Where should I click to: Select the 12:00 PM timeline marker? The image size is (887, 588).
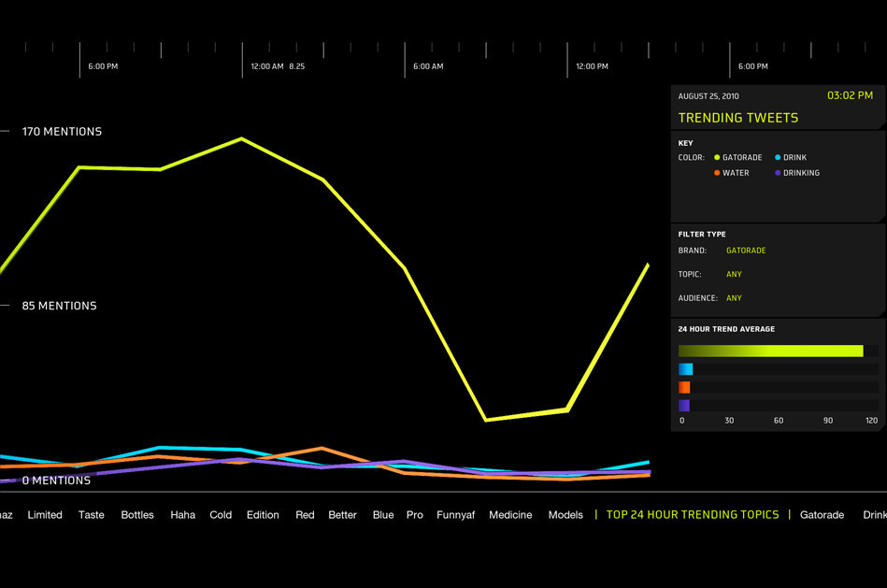pos(592,66)
